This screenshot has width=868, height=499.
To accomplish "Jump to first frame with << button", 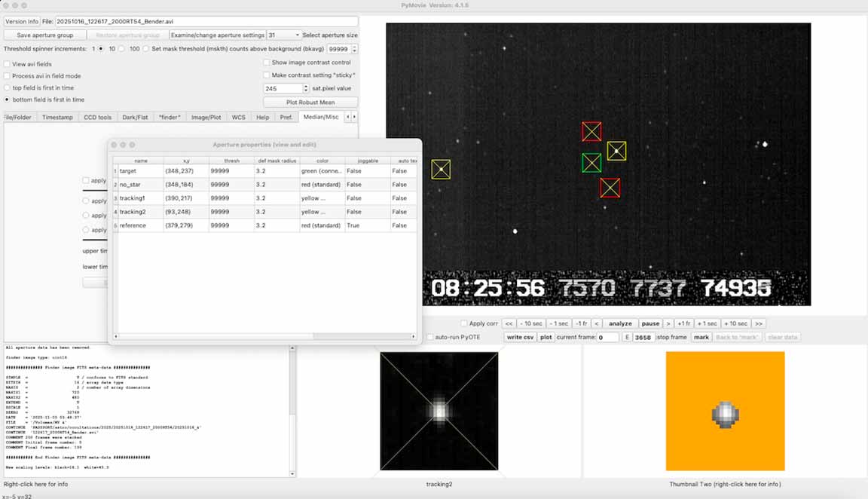I will [x=509, y=323].
